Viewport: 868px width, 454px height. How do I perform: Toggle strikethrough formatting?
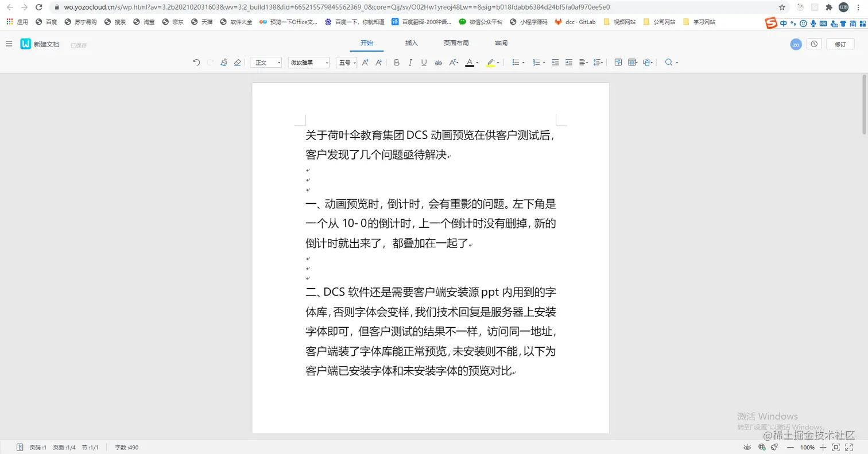(439, 63)
